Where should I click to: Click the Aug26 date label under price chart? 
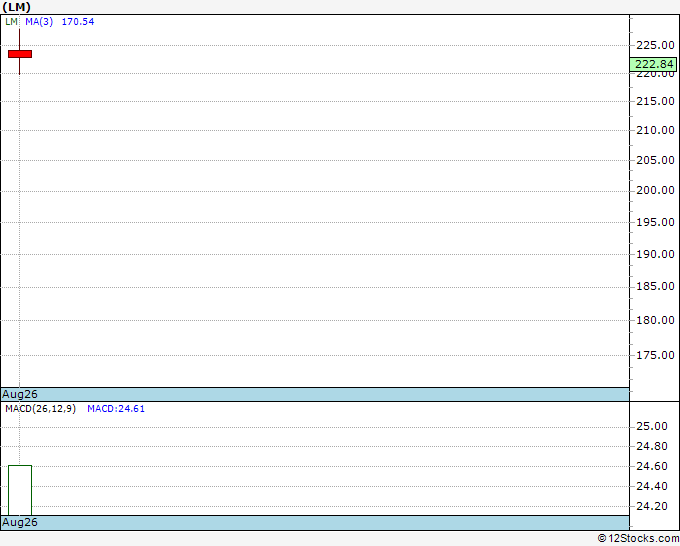coord(20,394)
